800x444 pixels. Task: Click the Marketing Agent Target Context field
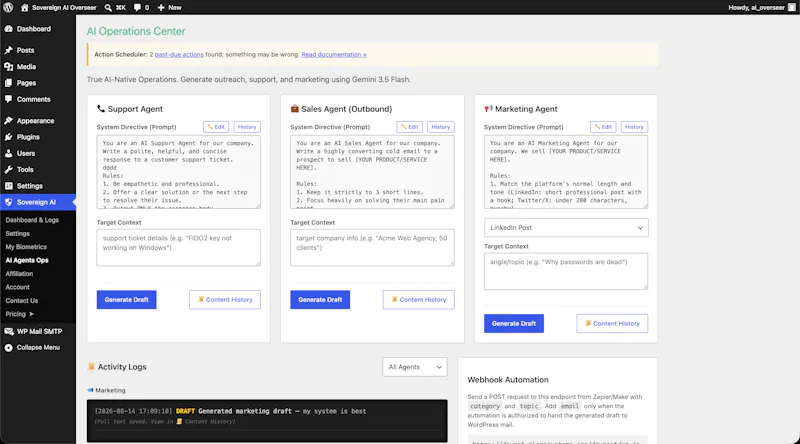566,271
